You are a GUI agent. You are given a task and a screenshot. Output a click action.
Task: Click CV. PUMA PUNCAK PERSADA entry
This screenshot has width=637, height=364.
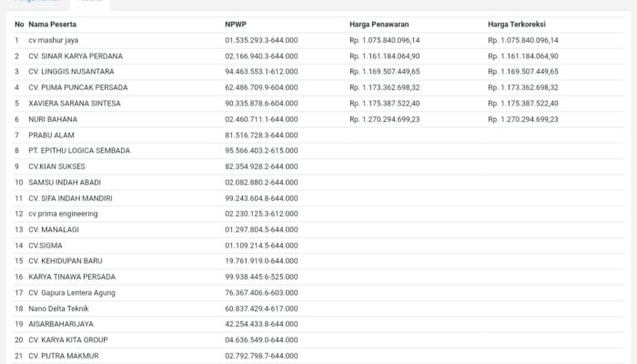click(77, 87)
